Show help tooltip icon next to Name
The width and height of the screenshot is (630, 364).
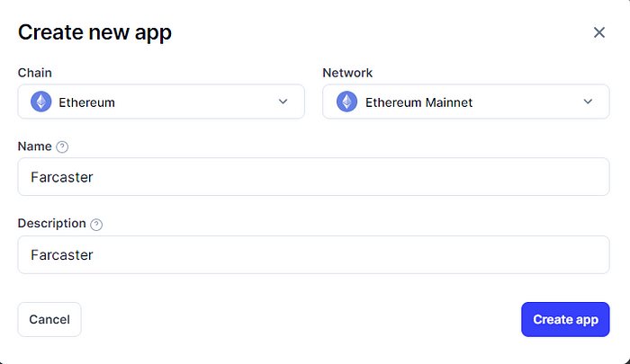tap(62, 146)
